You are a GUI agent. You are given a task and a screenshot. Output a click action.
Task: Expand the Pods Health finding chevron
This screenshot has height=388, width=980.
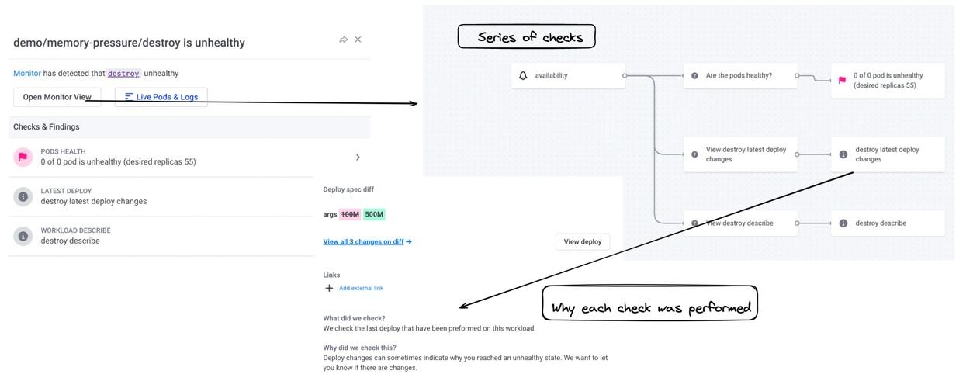(358, 158)
